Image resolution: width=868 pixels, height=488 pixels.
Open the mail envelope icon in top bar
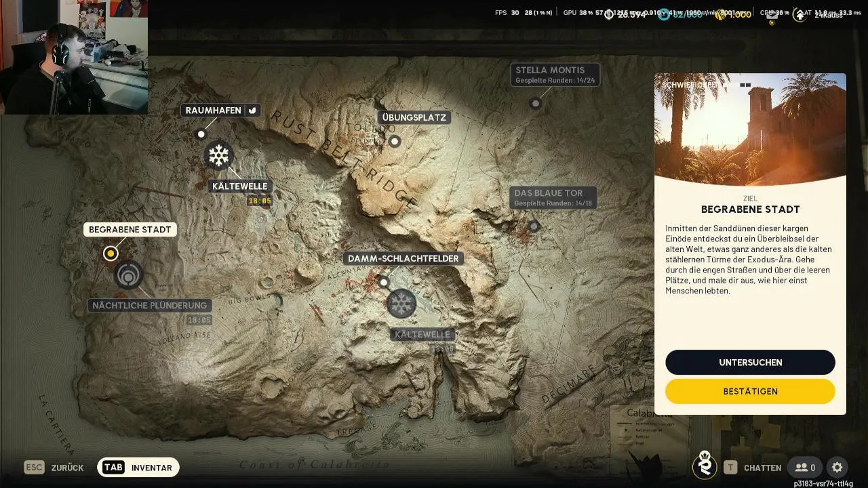pyautogui.click(x=772, y=14)
